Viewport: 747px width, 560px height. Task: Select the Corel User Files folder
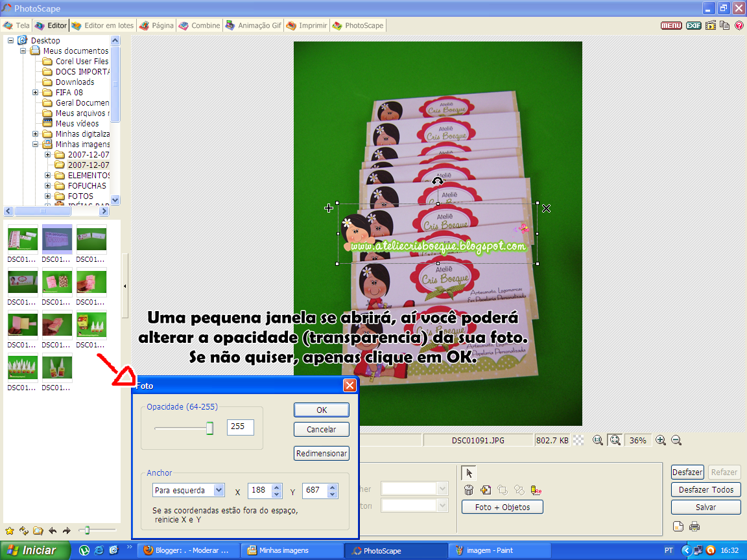coord(82,62)
